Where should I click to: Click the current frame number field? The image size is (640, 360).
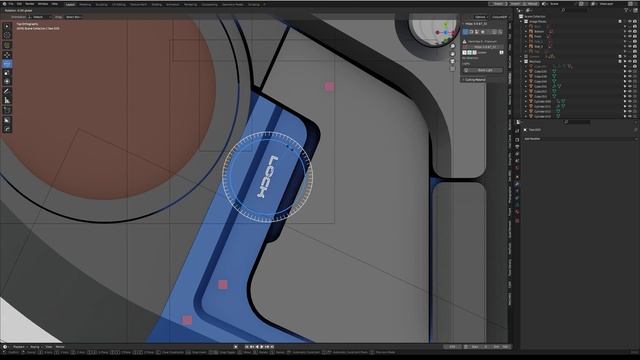pyautogui.click(x=452, y=347)
